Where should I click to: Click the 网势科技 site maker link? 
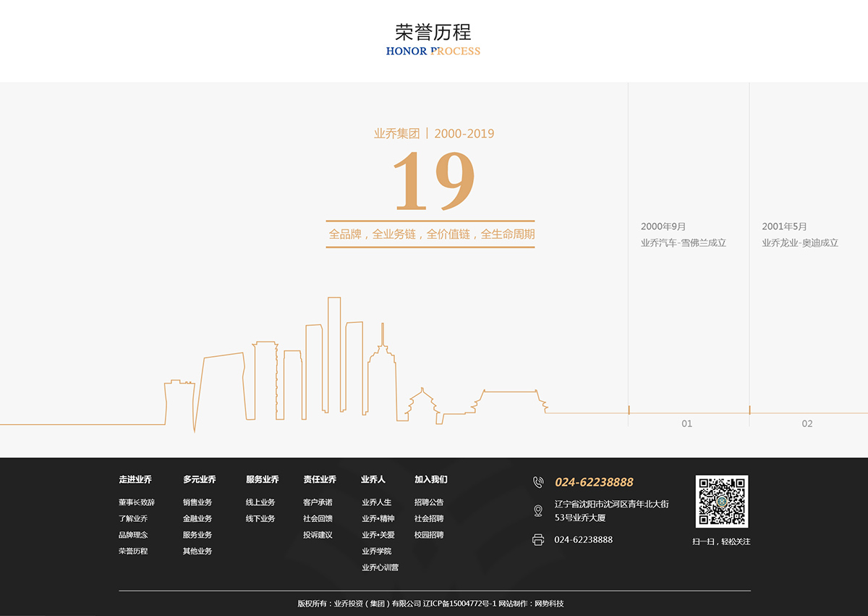point(549,604)
